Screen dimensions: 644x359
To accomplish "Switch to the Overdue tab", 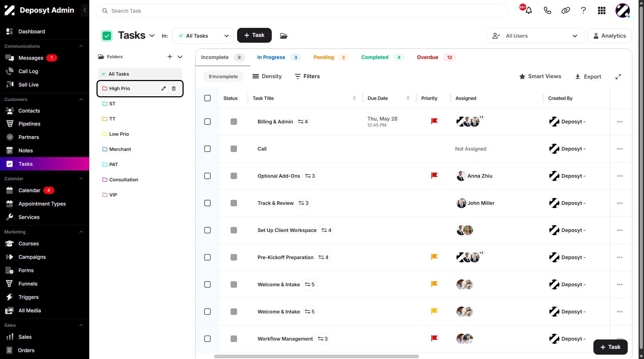I will point(436,57).
